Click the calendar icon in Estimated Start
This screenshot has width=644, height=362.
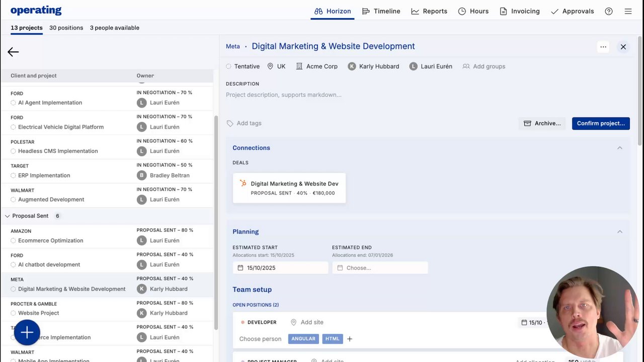(240, 268)
